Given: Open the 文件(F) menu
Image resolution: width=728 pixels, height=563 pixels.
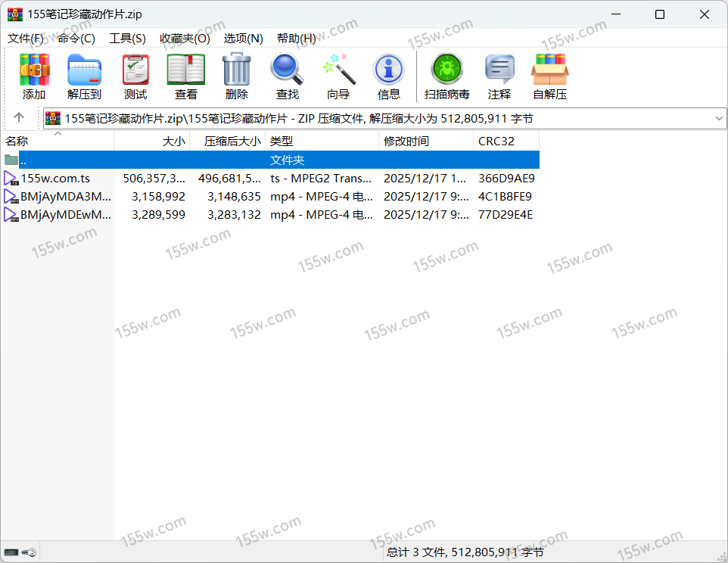Looking at the screenshot, I should (26, 39).
